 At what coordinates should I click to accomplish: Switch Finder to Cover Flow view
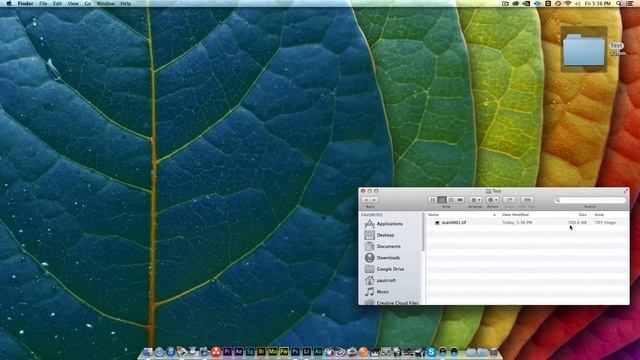click(460, 200)
